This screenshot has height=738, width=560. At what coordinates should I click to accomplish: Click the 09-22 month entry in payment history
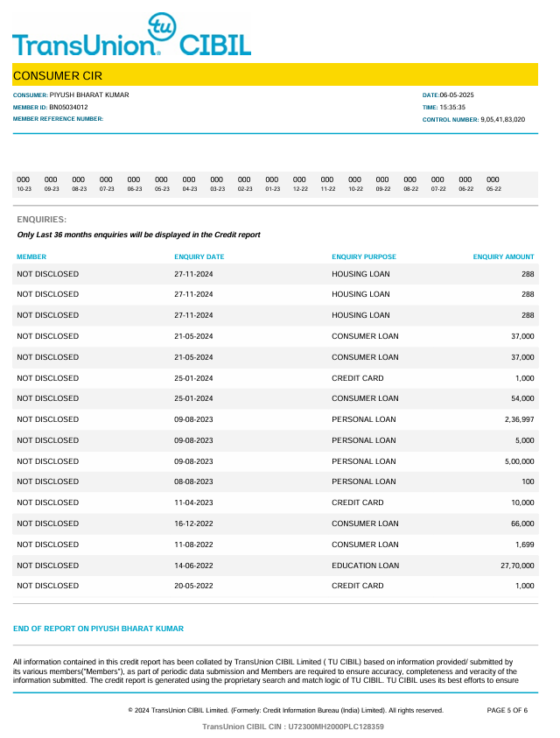pos(383,184)
